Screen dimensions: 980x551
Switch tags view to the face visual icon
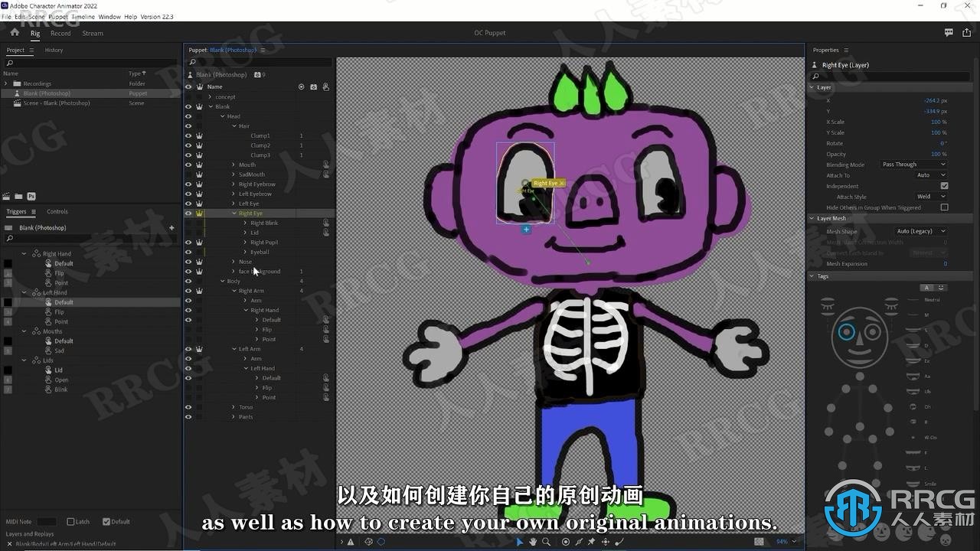tap(941, 288)
